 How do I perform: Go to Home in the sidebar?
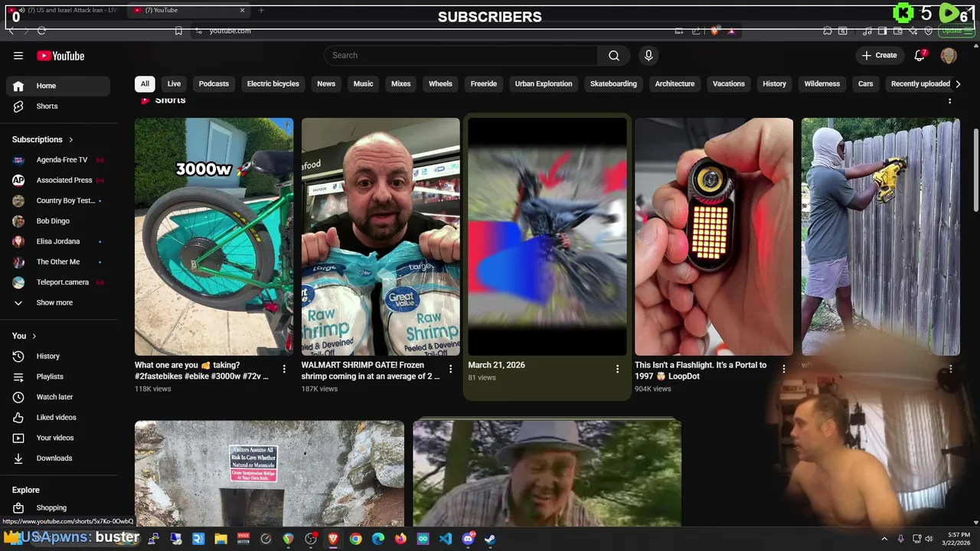(58, 86)
